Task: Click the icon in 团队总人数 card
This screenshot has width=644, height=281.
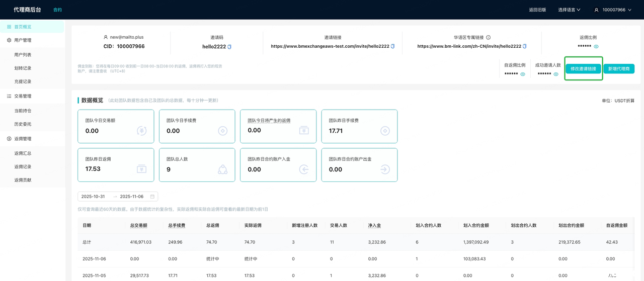Action: [222, 169]
